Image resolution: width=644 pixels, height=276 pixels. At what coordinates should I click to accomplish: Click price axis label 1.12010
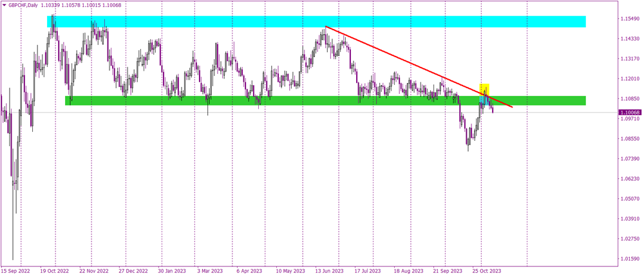(630, 78)
